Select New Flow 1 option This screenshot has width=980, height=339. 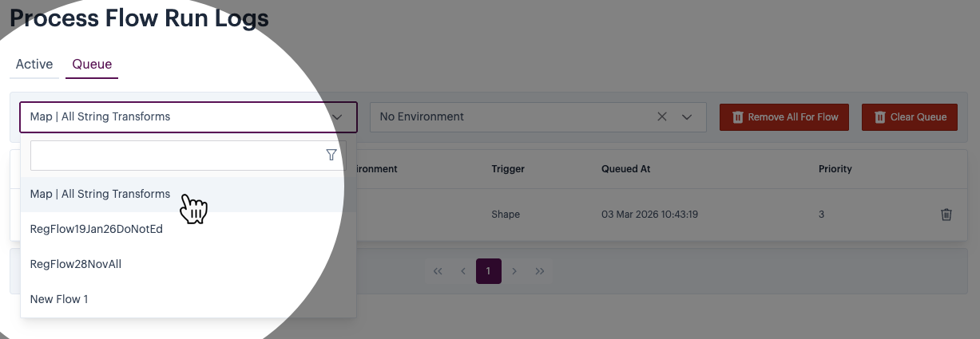[x=59, y=299]
